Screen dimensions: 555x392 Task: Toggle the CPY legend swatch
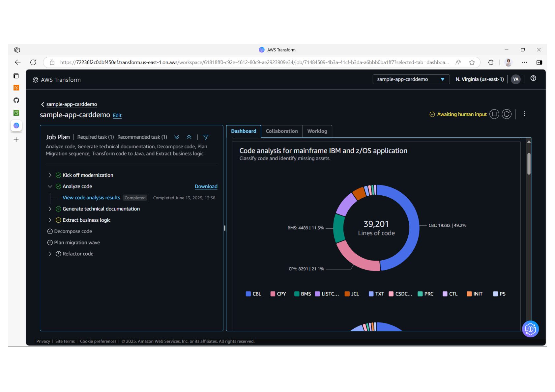tap(273, 294)
